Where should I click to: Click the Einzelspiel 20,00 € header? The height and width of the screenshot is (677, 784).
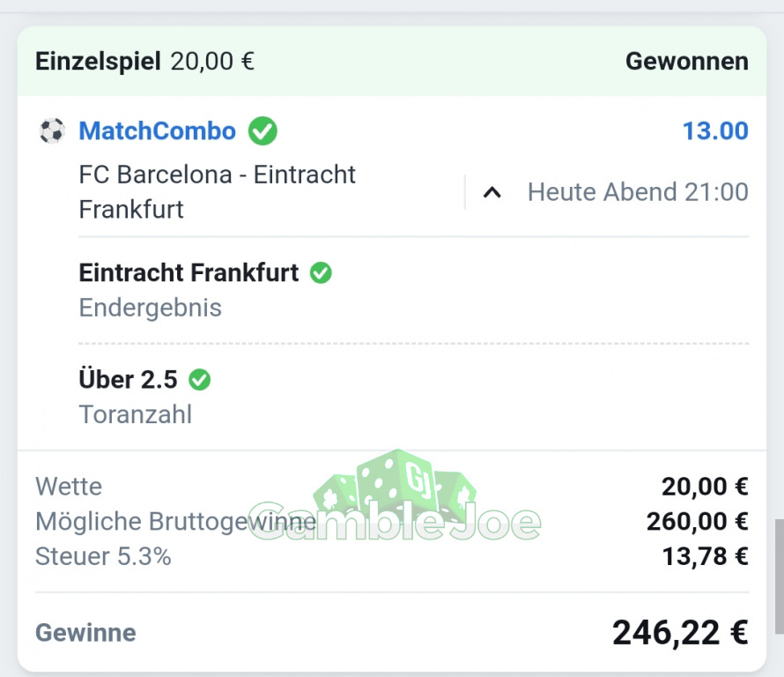[x=145, y=62]
